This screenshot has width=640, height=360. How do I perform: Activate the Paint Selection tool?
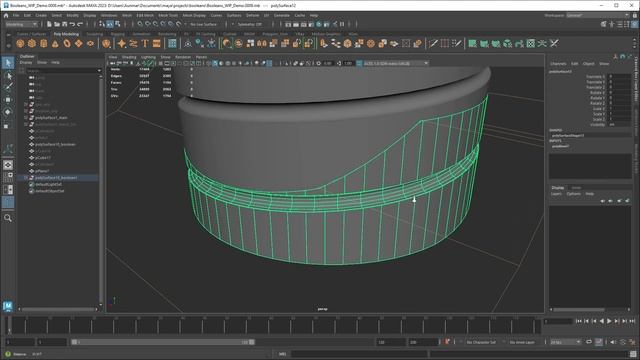click(8, 87)
